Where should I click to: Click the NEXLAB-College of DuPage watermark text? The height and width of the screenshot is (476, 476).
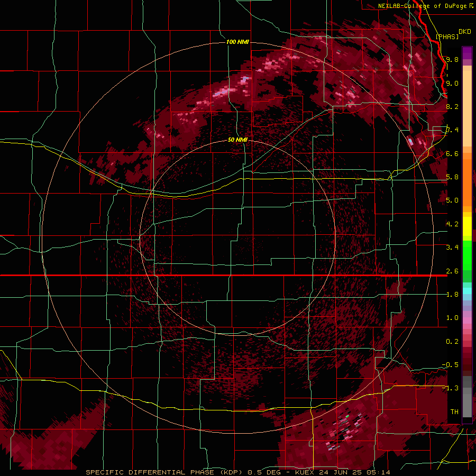(422, 6)
